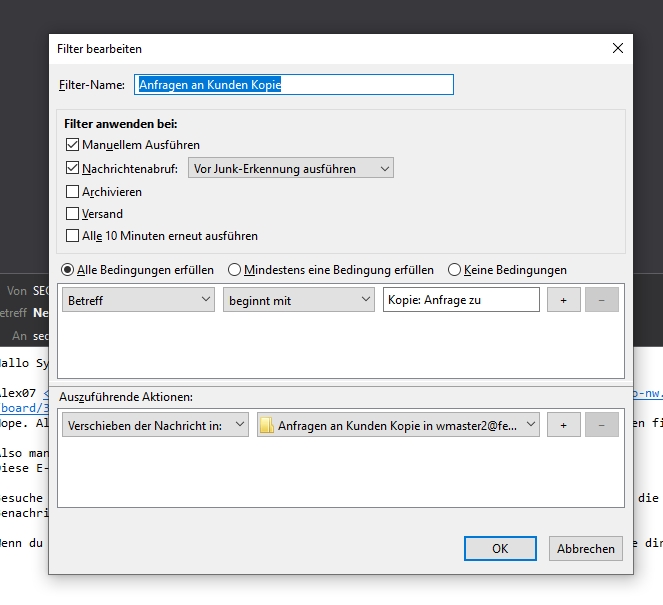This screenshot has height=605, width=663.
Task: Select Mindestens eine Bedingung erfüllen
Action: [x=235, y=270]
